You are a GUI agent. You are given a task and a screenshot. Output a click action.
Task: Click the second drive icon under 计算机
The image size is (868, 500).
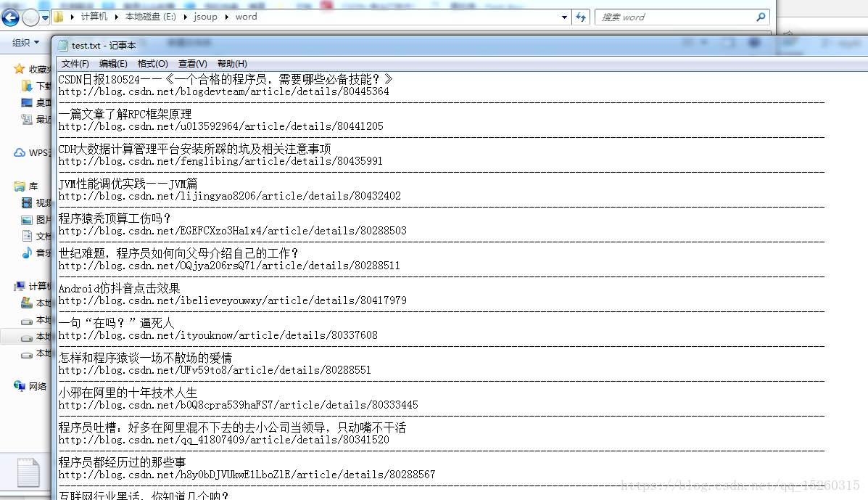click(x=27, y=321)
